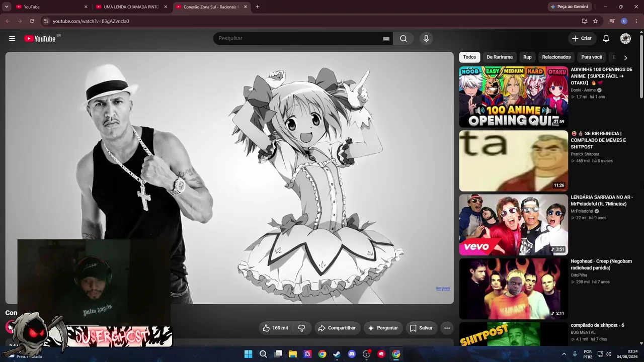Viewport: 644px width, 362px height.
Task: Open Windows taskbar search
Action: (x=263, y=354)
